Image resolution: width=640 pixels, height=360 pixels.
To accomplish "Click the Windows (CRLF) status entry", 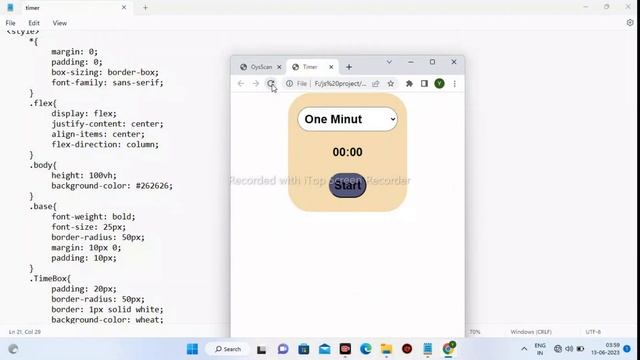I will pos(531,332).
